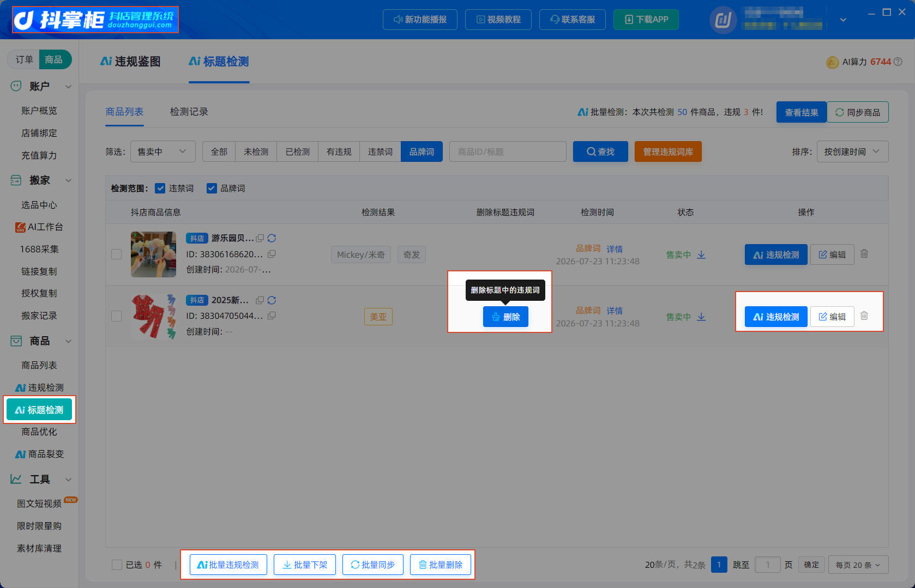The height and width of the screenshot is (588, 915).
Task: Contact 联系客服 support
Action: (x=573, y=20)
